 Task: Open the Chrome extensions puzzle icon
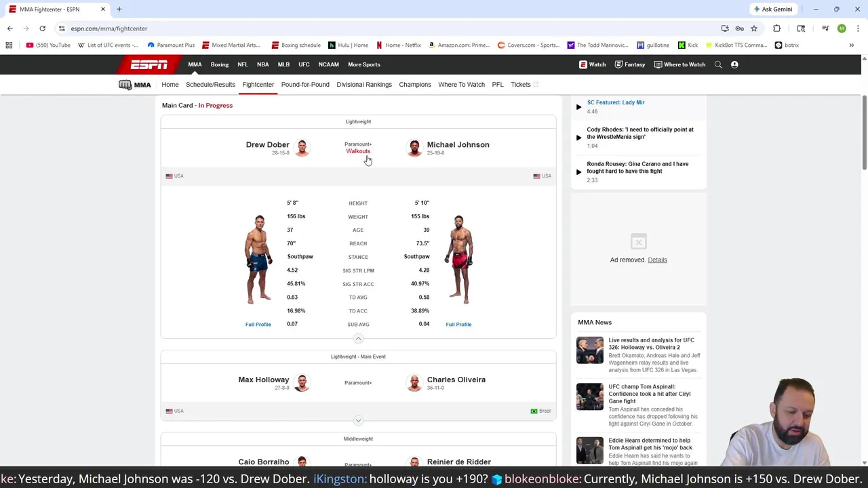[776, 28]
